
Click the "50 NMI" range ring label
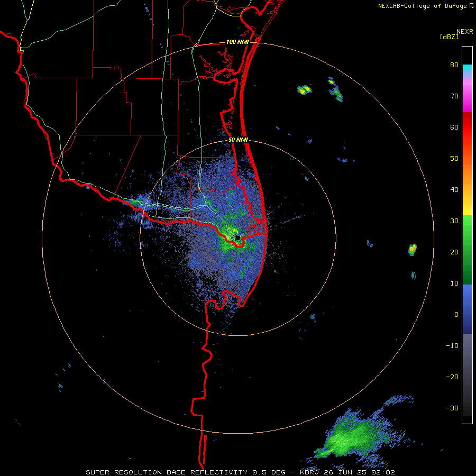click(x=239, y=140)
